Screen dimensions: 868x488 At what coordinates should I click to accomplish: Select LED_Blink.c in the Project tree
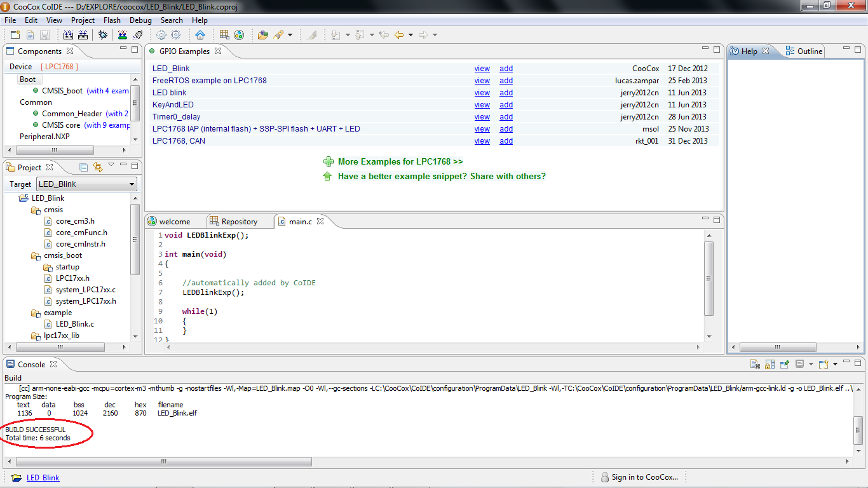pyautogui.click(x=75, y=324)
